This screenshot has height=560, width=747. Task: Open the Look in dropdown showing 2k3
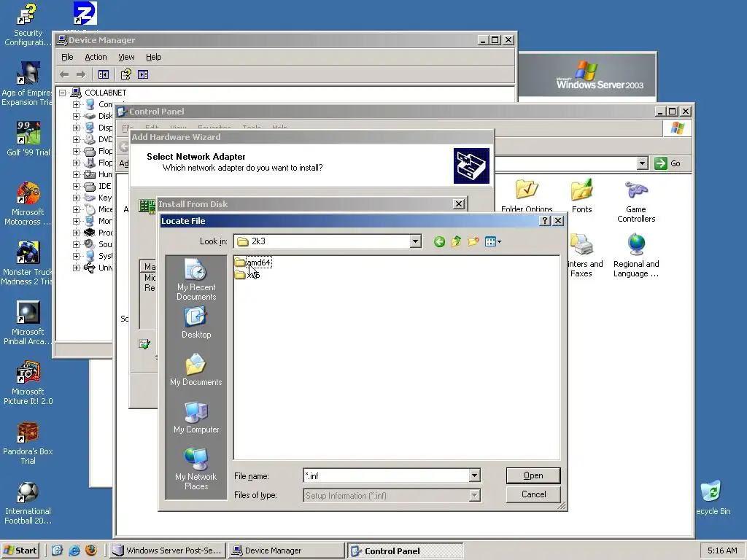tap(415, 241)
